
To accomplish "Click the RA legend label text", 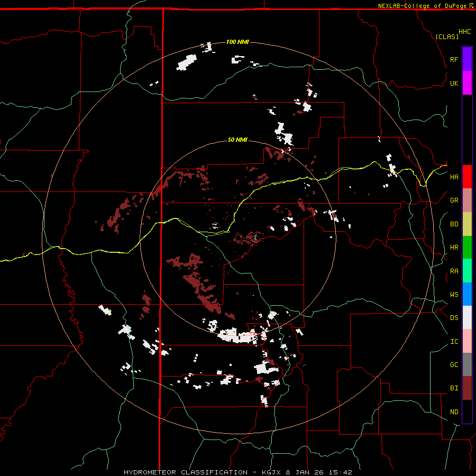I will click(x=454, y=271).
